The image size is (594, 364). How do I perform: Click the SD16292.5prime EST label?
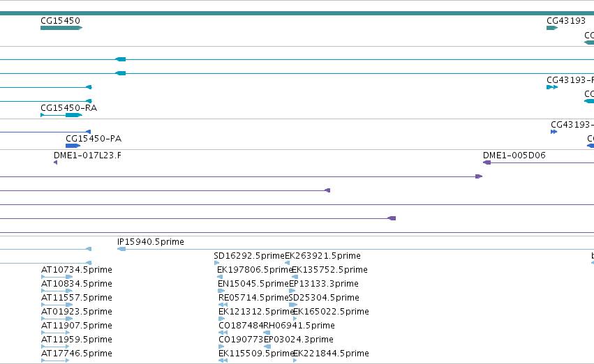[249, 256]
